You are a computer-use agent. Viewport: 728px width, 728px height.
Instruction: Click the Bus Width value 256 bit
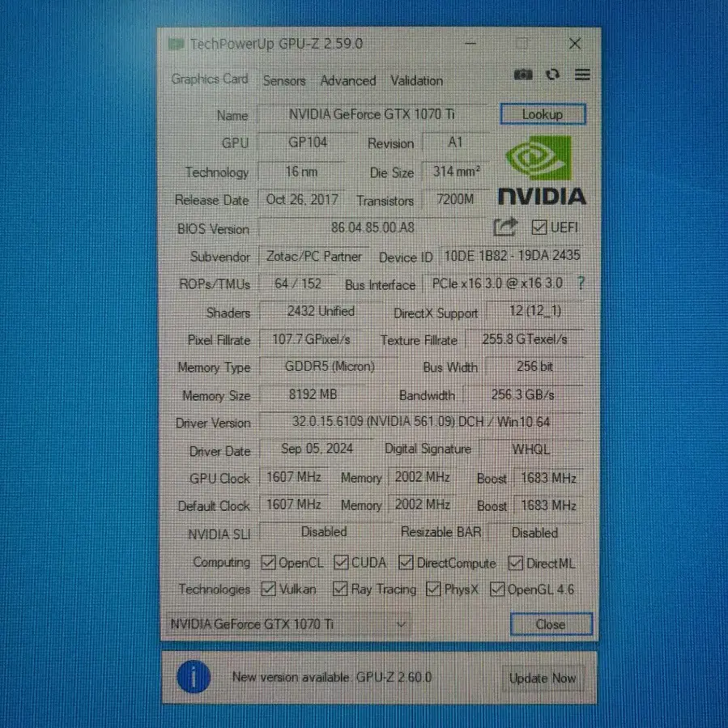pyautogui.click(x=534, y=366)
